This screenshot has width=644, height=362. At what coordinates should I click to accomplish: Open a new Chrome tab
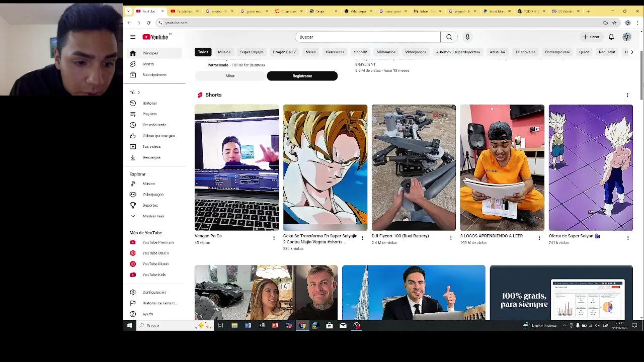click(588, 11)
